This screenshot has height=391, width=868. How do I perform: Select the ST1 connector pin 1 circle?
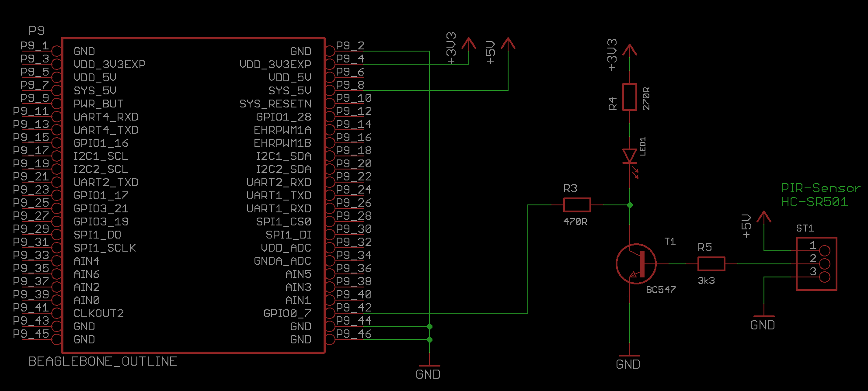[824, 250]
